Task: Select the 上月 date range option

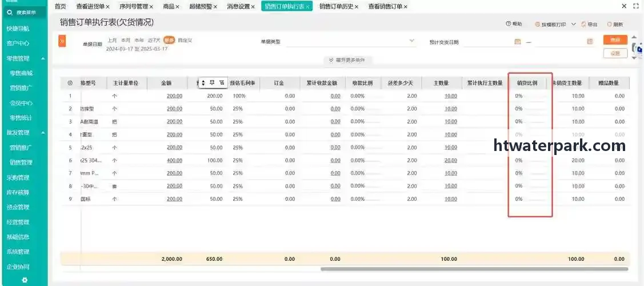Action: point(112,40)
